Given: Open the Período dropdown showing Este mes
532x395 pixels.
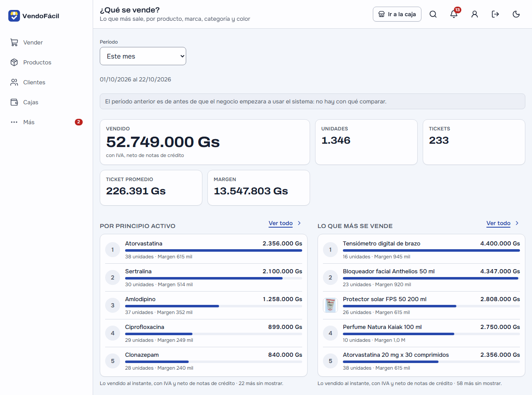Looking at the screenshot, I should point(143,56).
